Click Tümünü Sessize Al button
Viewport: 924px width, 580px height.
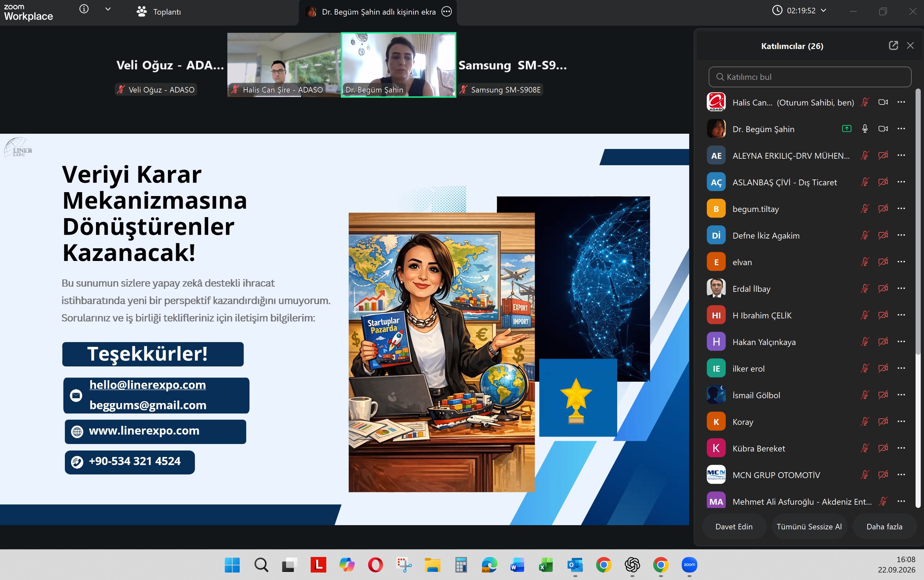[x=809, y=527]
